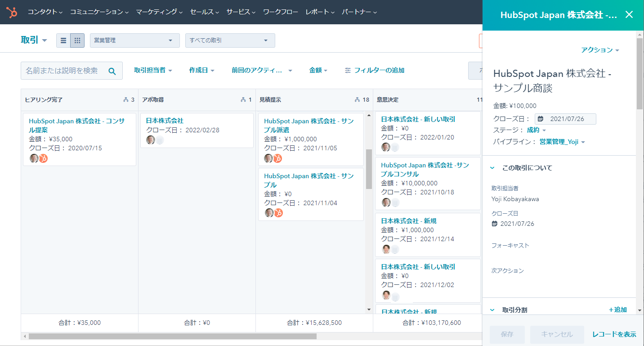Open 日本株式会社 - 新規 deal ¥1,000,000

[409, 221]
